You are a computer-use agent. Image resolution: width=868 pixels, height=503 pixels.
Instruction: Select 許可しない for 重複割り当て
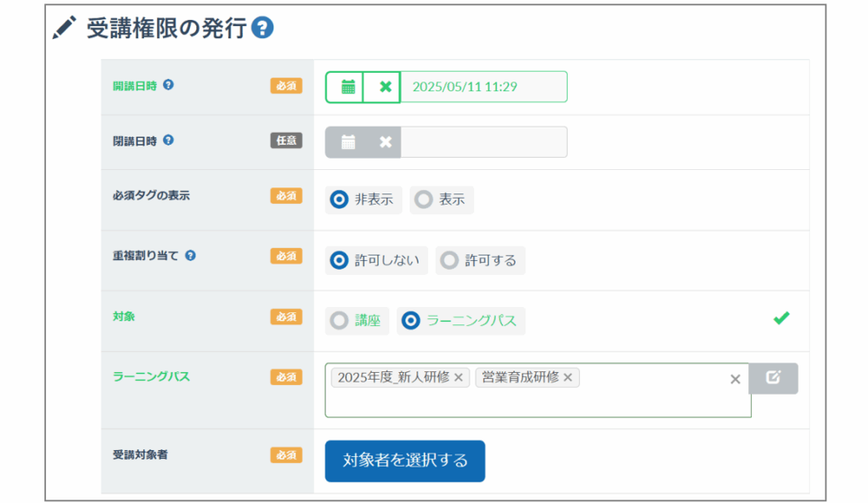[377, 260]
